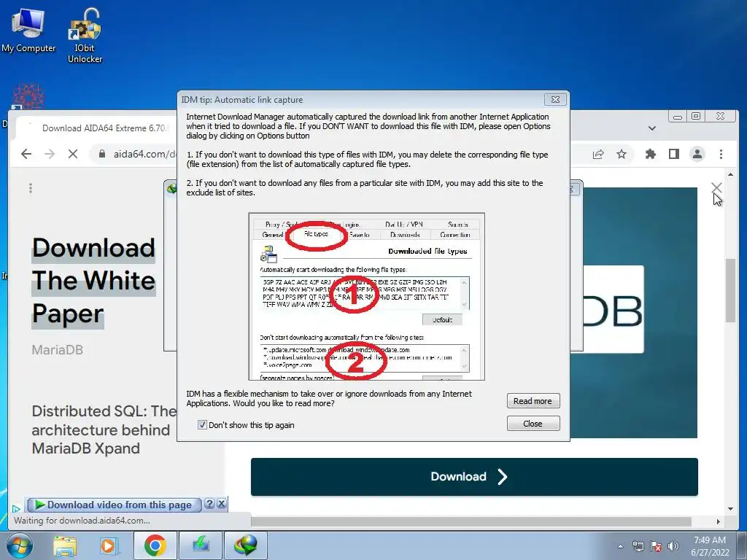Open Chrome extensions puzzle icon
The width and height of the screenshot is (747, 560).
[650, 154]
